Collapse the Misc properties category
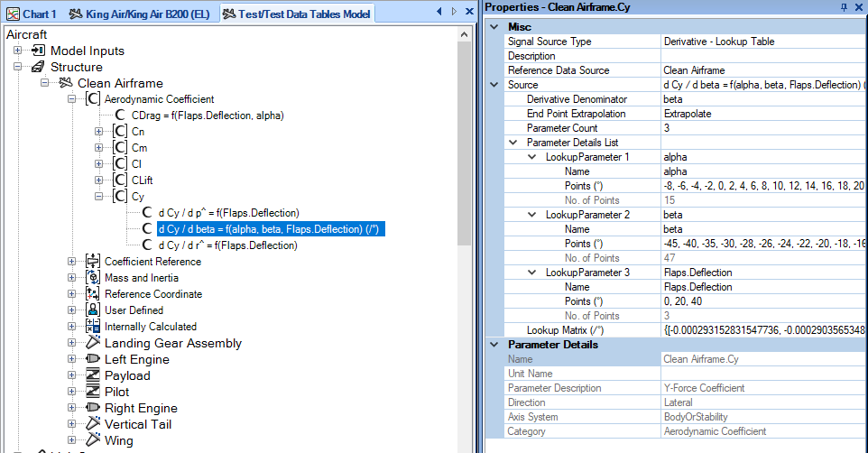The width and height of the screenshot is (868, 453). pyautogui.click(x=494, y=26)
